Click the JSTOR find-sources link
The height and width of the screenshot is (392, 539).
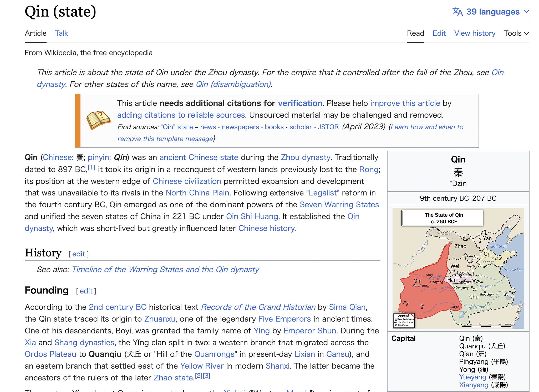pyautogui.click(x=328, y=127)
